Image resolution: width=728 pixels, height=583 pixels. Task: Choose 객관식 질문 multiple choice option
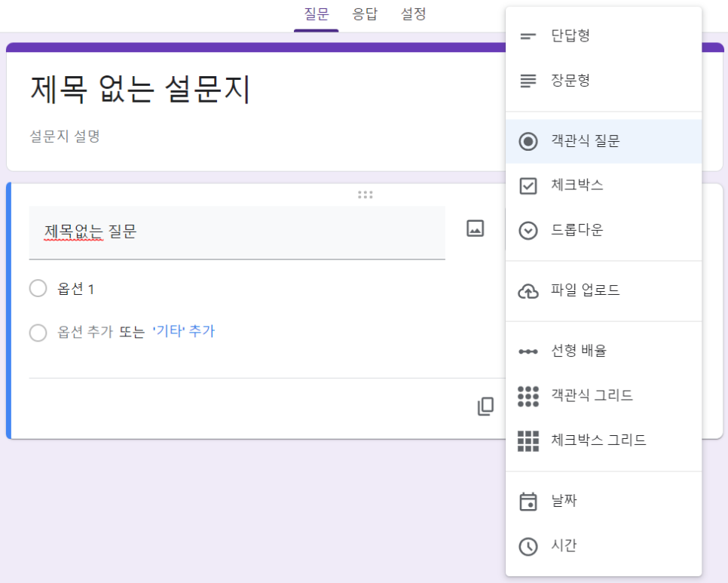pyautogui.click(x=604, y=141)
